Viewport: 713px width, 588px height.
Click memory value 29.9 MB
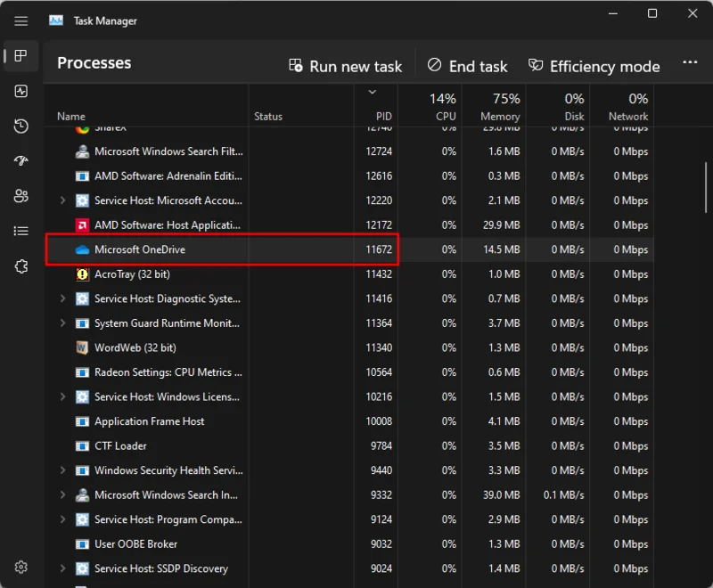click(501, 225)
